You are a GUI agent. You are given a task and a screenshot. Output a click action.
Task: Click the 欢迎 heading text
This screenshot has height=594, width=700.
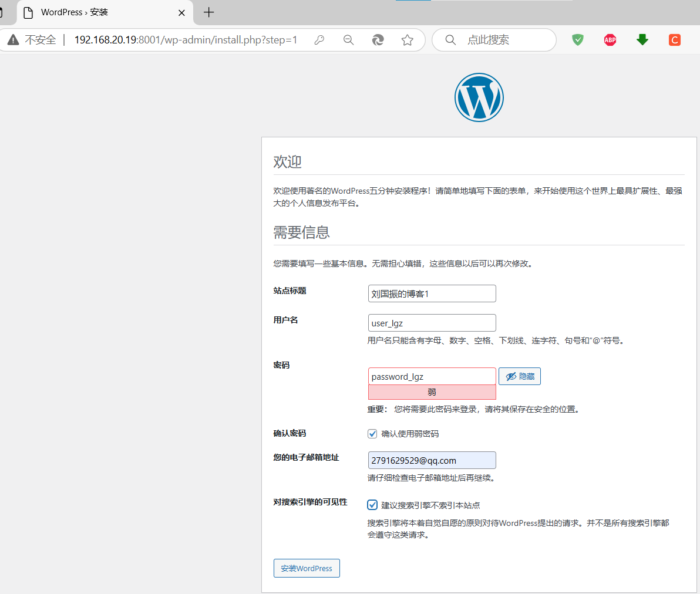(288, 161)
